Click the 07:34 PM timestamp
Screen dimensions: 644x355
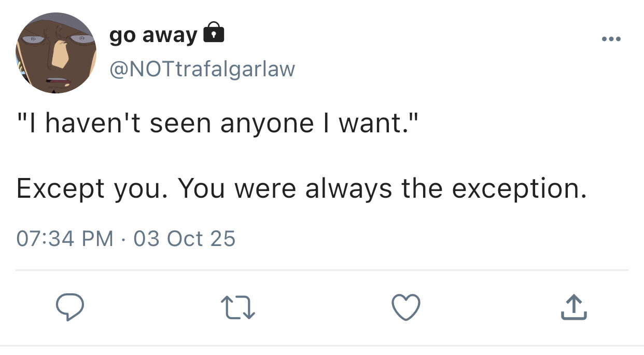[x=65, y=238]
